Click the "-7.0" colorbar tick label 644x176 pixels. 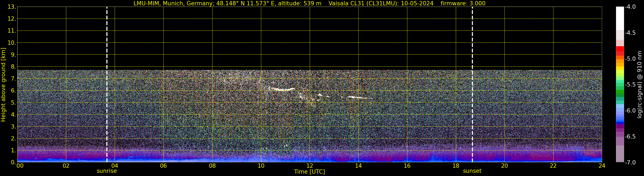click(630, 163)
